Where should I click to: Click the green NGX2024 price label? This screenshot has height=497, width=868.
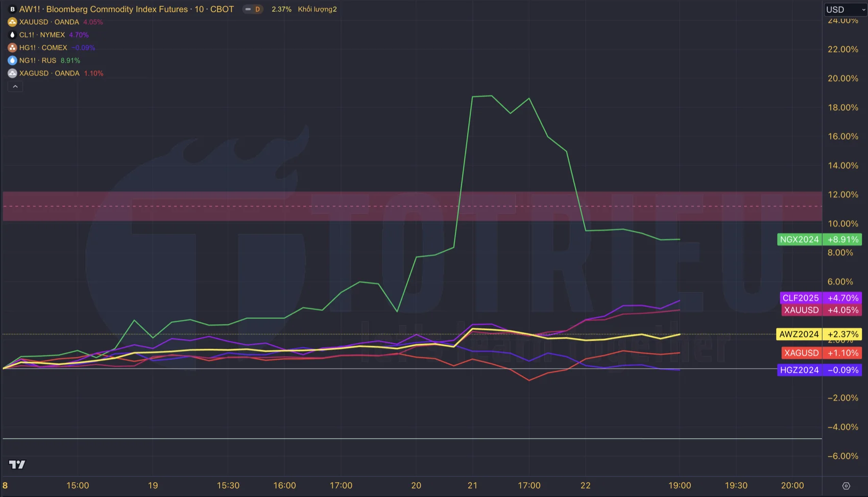[799, 240]
